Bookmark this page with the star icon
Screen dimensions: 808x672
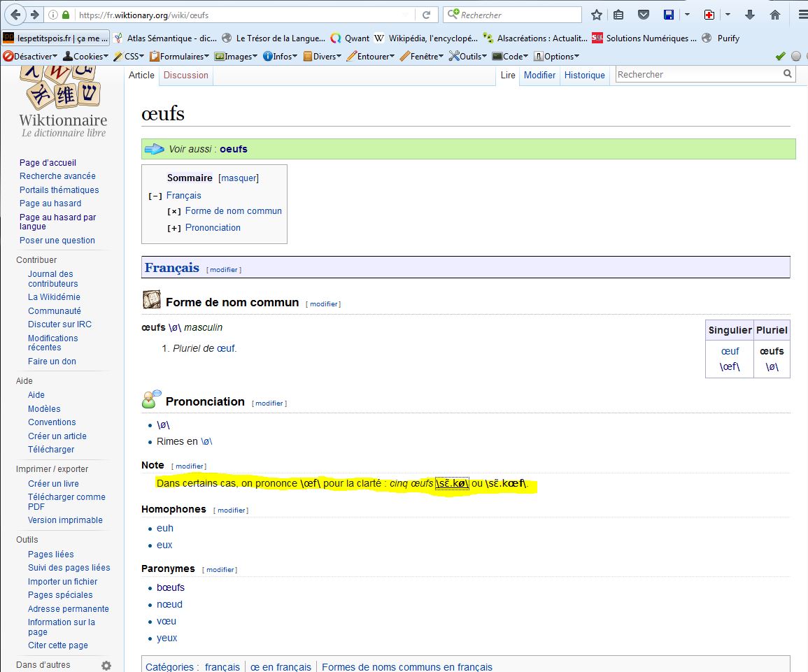coord(596,15)
